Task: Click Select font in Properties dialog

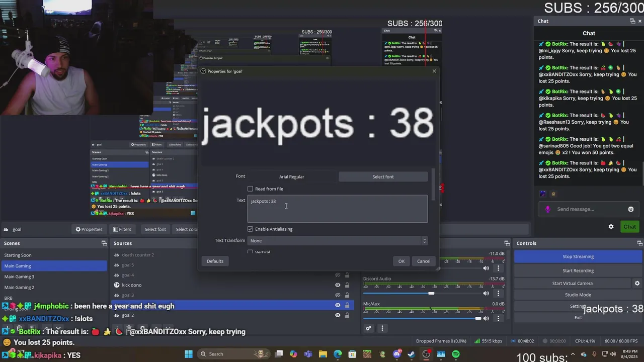Action: click(383, 176)
